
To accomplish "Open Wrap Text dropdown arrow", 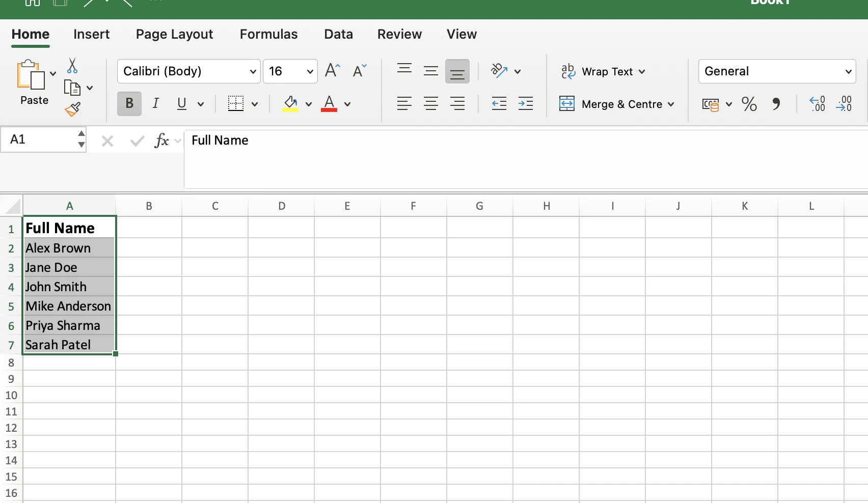I will coord(642,72).
